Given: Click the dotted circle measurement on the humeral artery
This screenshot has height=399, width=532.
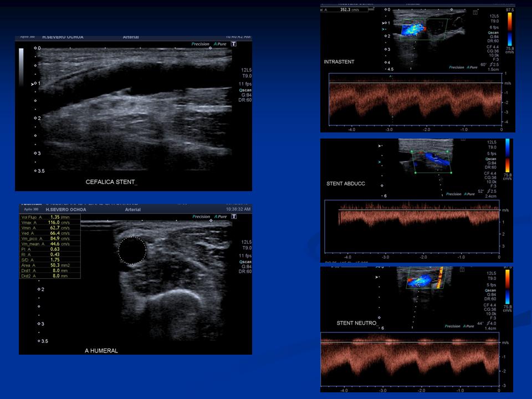Looking at the screenshot, I should pos(132,250).
